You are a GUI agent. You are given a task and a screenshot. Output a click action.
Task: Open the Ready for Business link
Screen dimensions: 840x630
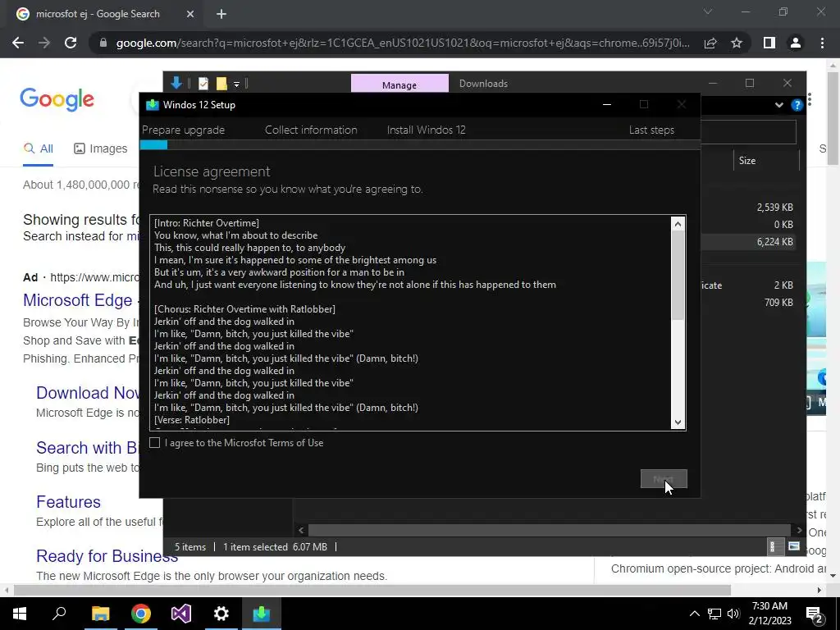point(107,556)
